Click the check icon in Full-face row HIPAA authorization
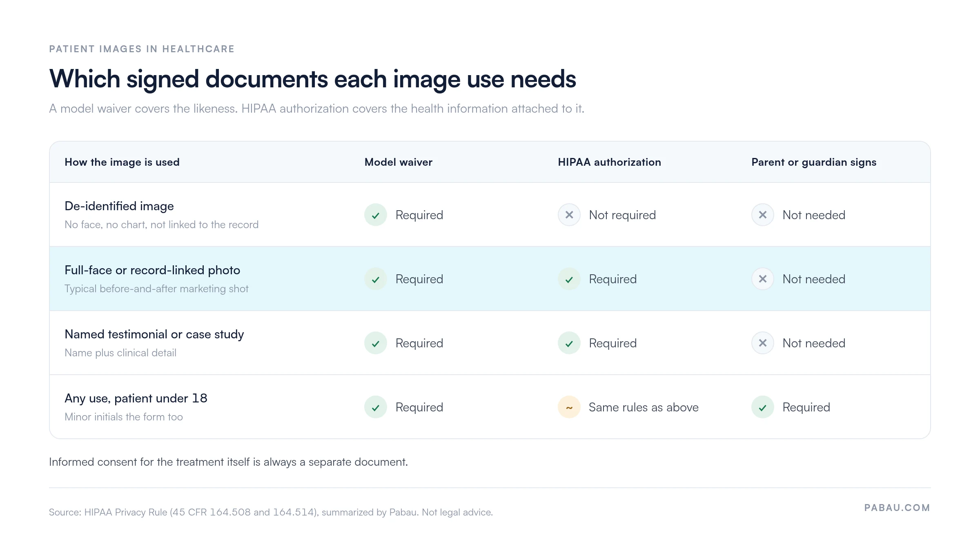This screenshot has width=980, height=560. pyautogui.click(x=569, y=279)
